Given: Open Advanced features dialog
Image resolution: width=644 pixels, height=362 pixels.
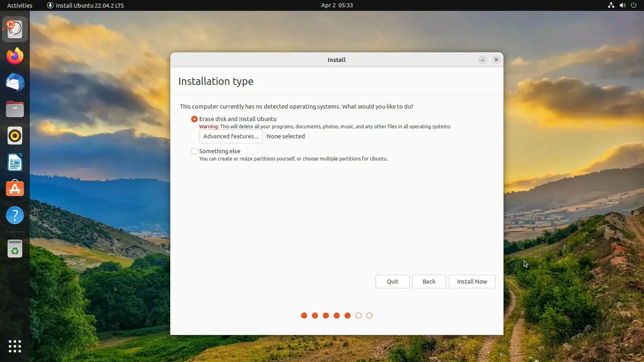Looking at the screenshot, I should [231, 136].
